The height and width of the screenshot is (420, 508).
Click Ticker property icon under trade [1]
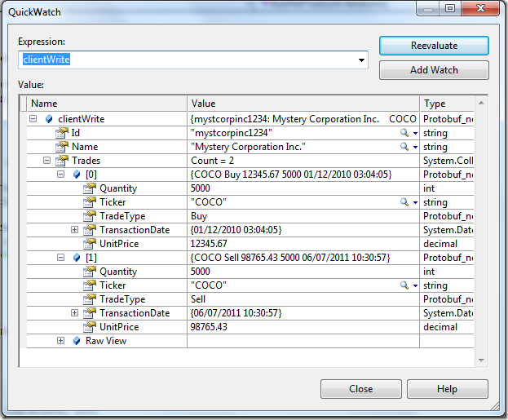[90, 285]
